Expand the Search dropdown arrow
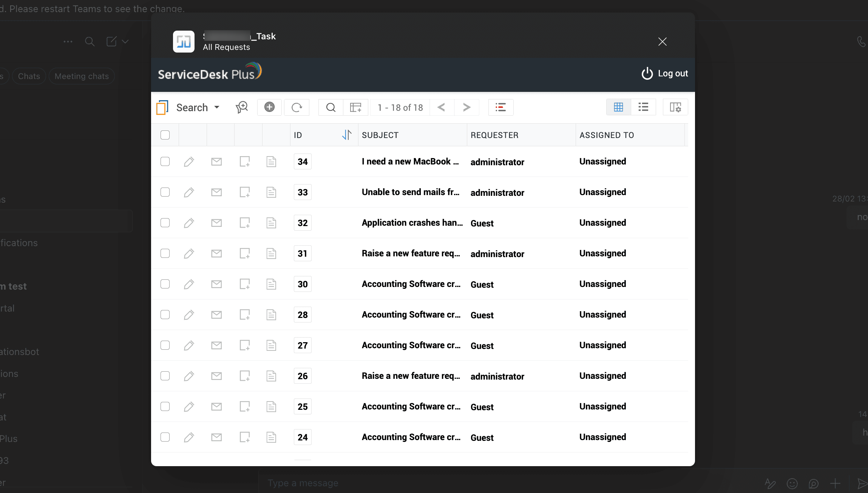 [217, 107]
